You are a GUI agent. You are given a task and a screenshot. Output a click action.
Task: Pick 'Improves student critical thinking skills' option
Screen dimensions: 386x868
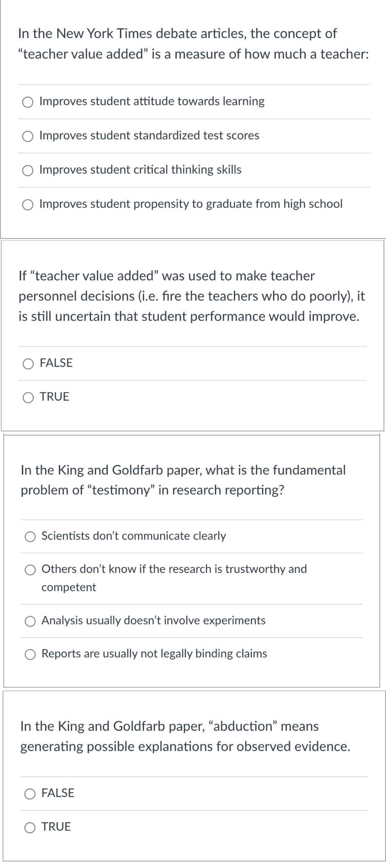pyautogui.click(x=28, y=170)
